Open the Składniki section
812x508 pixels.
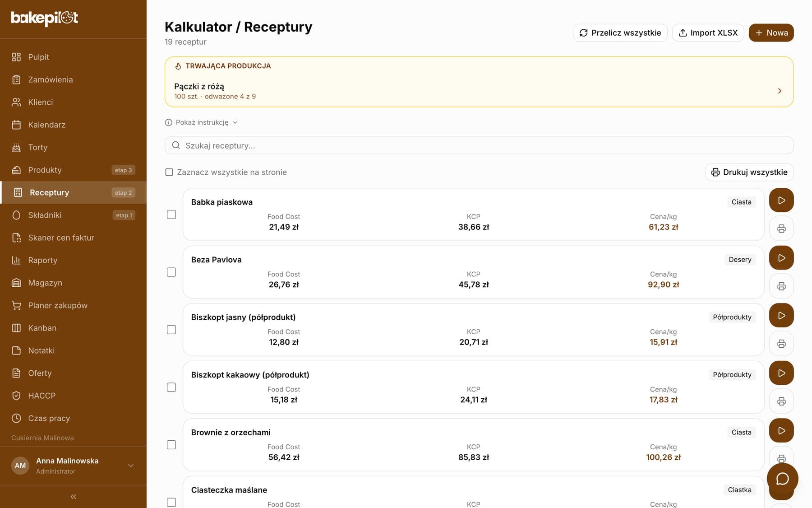tap(73, 215)
